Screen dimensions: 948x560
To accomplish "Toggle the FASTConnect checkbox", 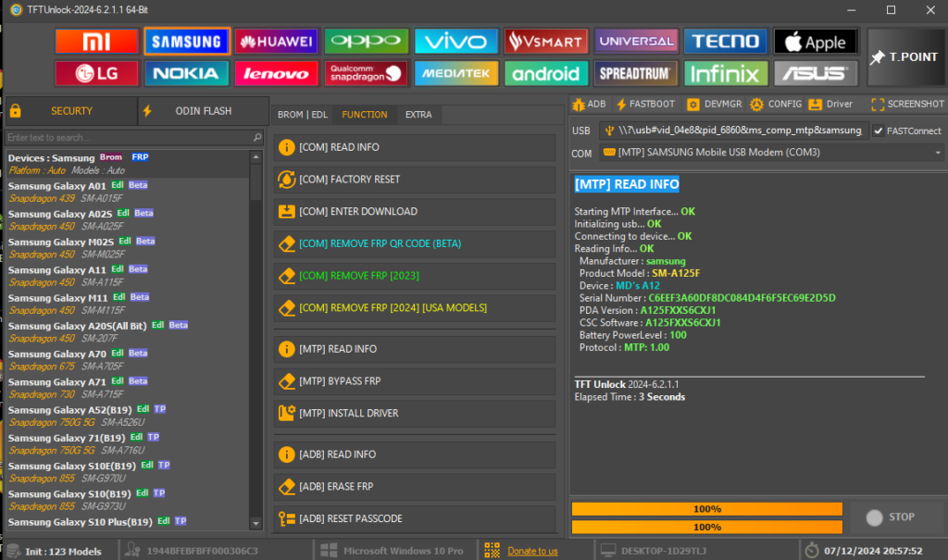I will (x=879, y=131).
